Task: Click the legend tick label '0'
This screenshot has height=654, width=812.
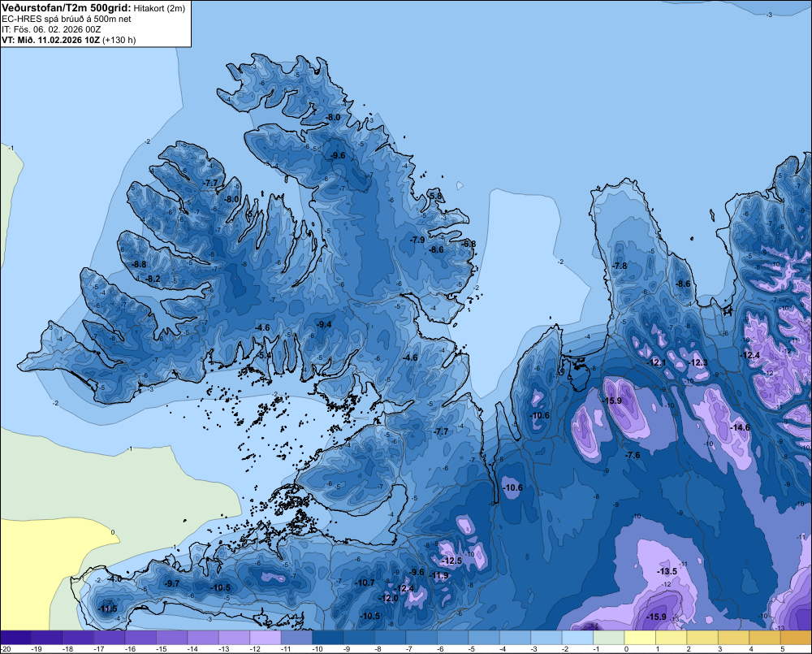Action: [x=626, y=649]
